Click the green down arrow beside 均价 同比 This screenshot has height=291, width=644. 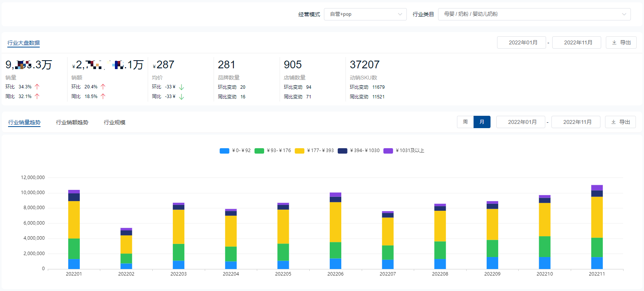182,97
